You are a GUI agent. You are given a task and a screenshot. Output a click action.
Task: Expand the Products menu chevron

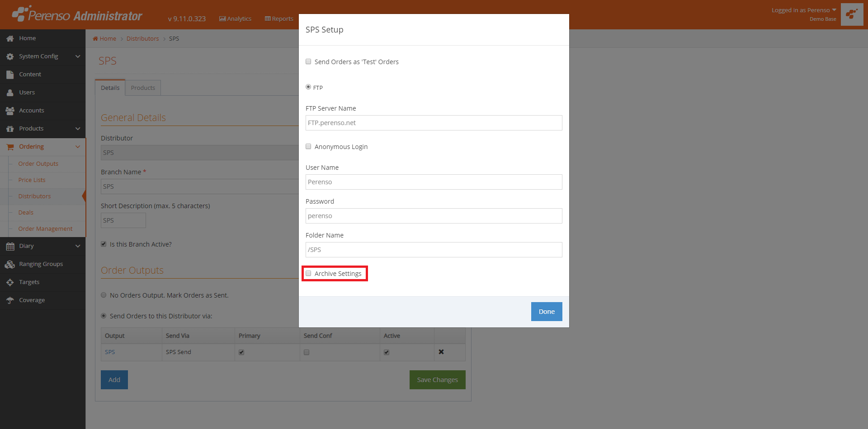(x=78, y=129)
